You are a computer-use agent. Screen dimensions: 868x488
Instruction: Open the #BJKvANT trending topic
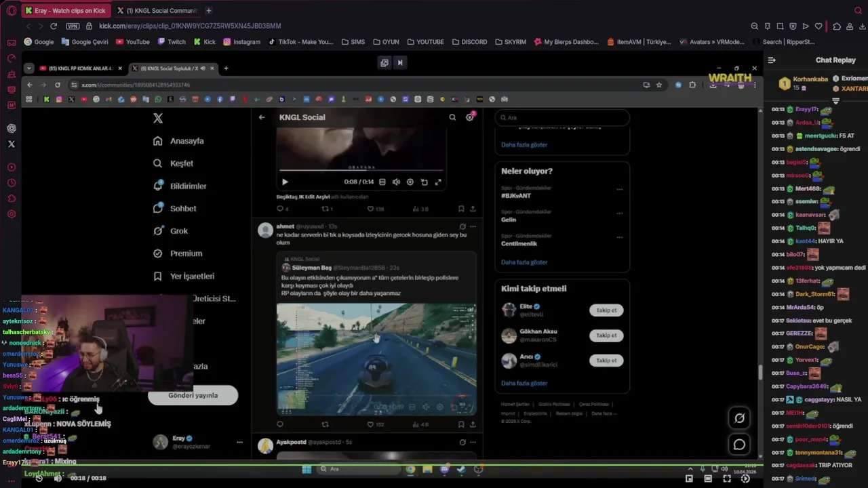(516, 196)
